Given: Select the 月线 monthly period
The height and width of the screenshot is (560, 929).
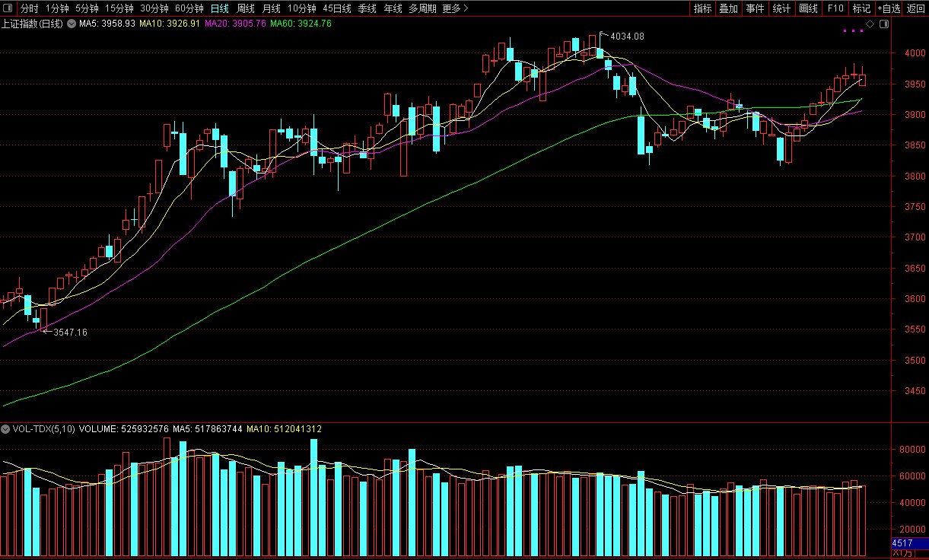Looking at the screenshot, I should click(x=271, y=8).
